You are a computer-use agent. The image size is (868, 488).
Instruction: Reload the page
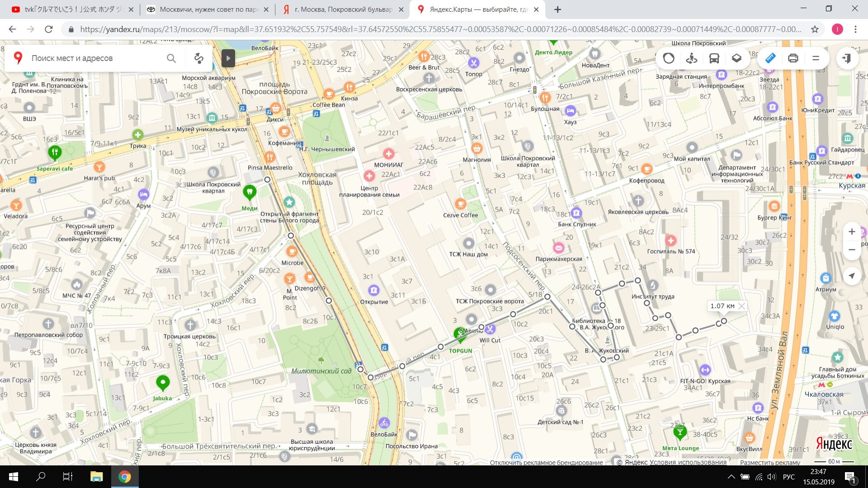coord(49,29)
